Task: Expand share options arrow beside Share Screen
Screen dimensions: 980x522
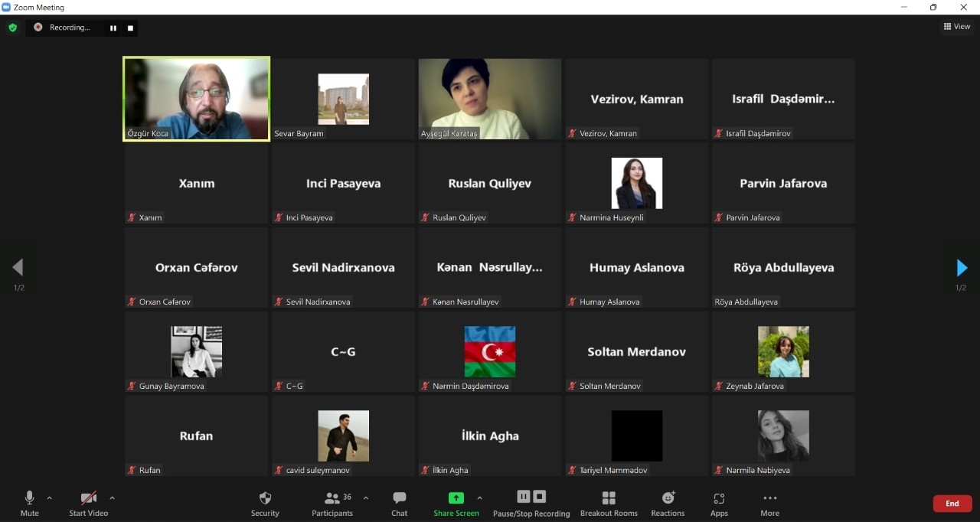Action: [x=480, y=498]
